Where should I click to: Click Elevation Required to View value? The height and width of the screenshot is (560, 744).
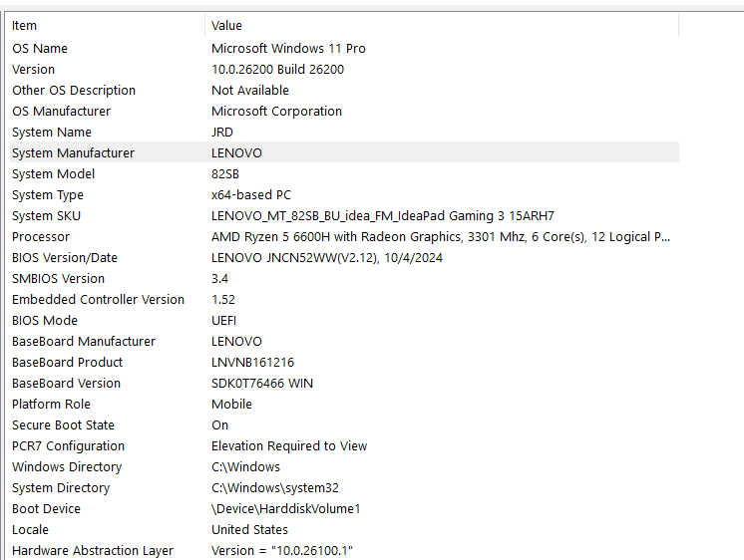[289, 445]
